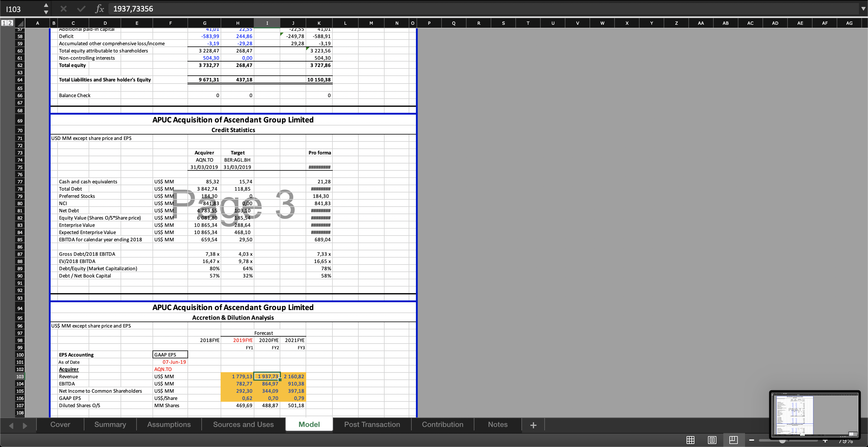Click 'Net Income to Common Shareholders' label
868x447 pixels.
click(x=100, y=391)
